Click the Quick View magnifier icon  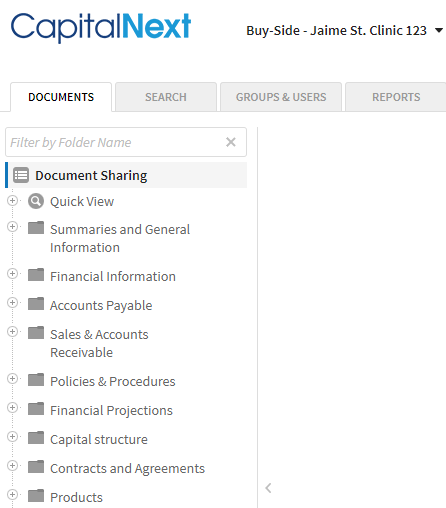36,201
